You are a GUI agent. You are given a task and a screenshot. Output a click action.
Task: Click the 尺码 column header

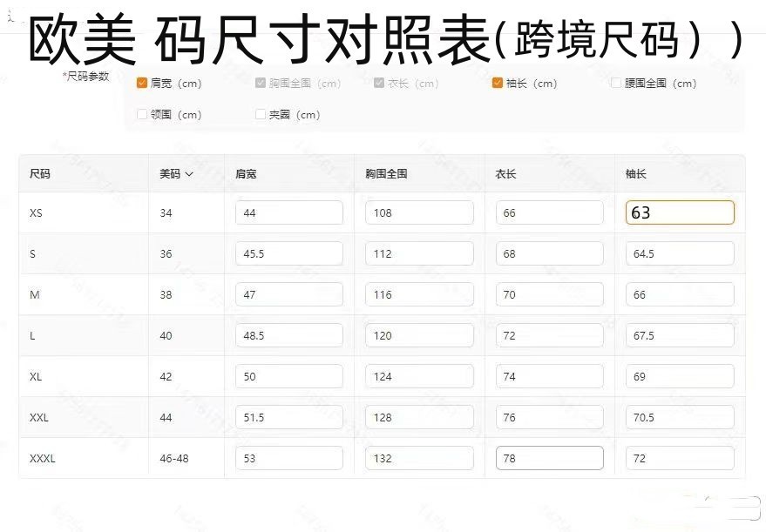pyautogui.click(x=38, y=174)
